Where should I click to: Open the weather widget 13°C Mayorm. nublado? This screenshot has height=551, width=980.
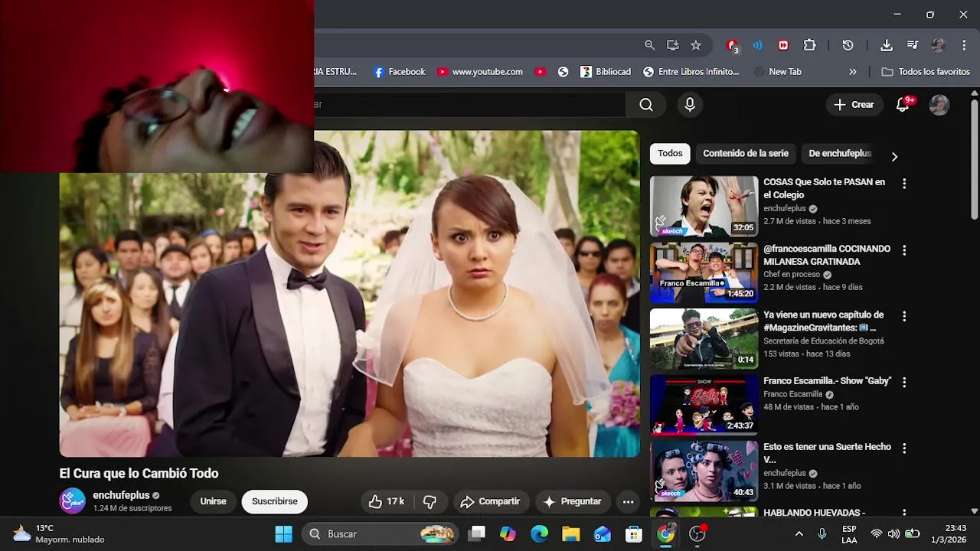point(59,534)
